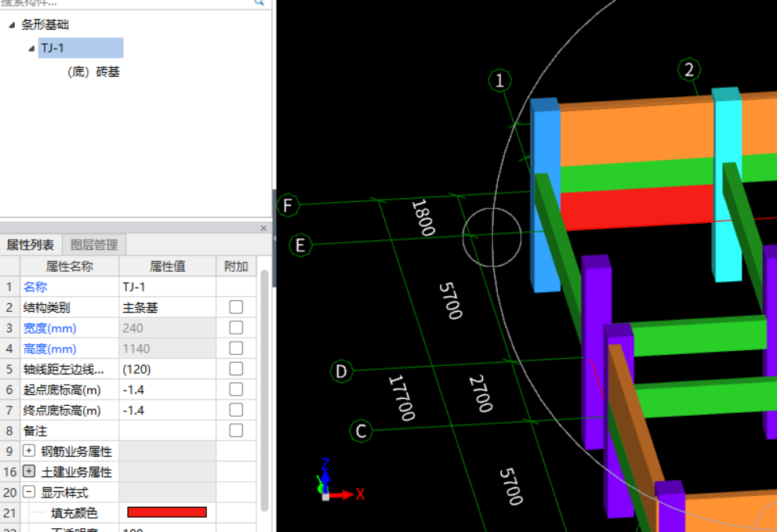Click the 终点底标高 value -1.4
Viewport: 777px width, 532px height.
pos(168,411)
